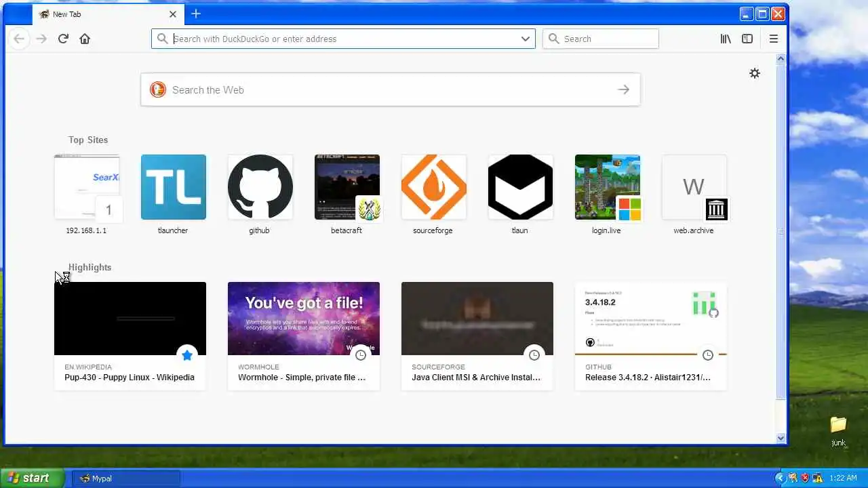Click the red security shield tray icon
This screenshot has width=868, height=488.
(x=805, y=479)
